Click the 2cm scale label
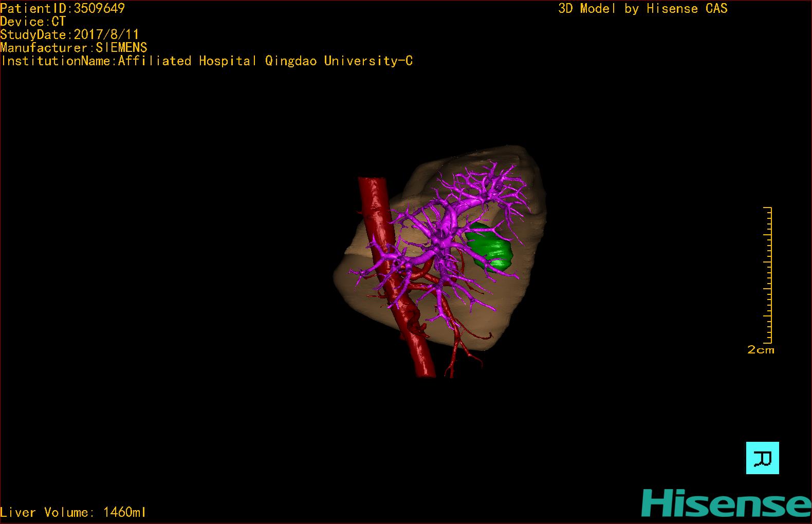812x524 pixels. pyautogui.click(x=761, y=350)
